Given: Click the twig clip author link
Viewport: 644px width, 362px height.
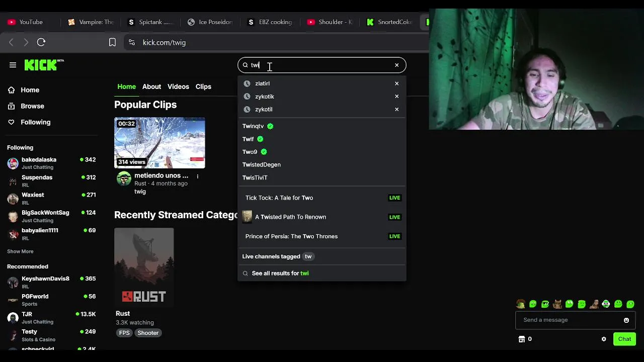Looking at the screenshot, I should pyautogui.click(x=140, y=191).
